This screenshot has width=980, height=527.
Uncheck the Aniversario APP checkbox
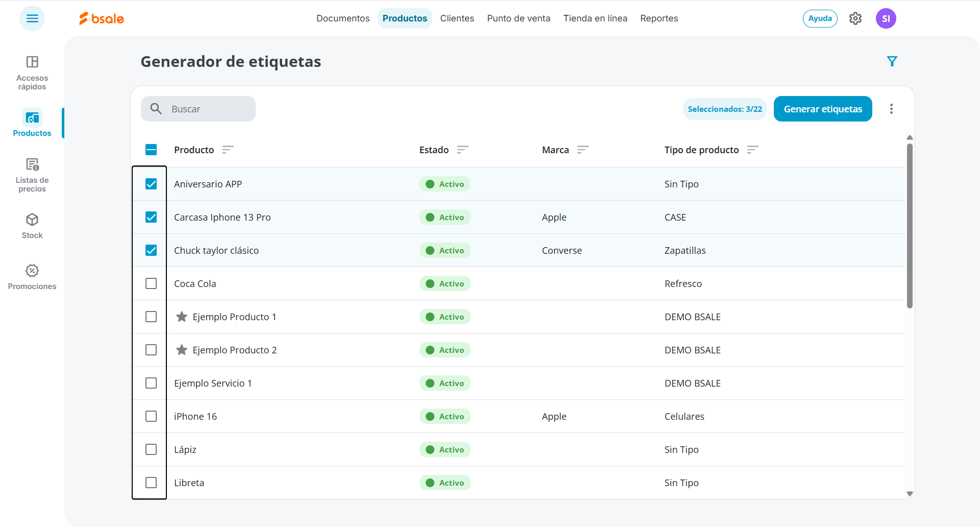point(151,184)
